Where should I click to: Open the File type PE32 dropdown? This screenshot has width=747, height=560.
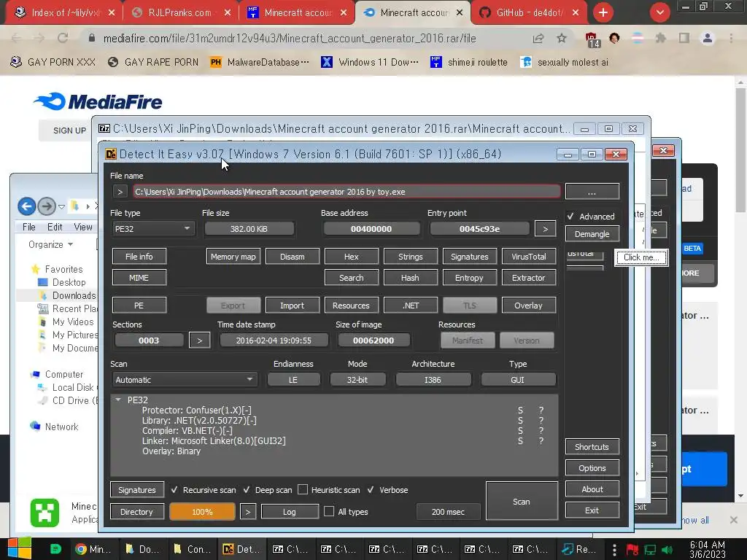[x=153, y=228]
